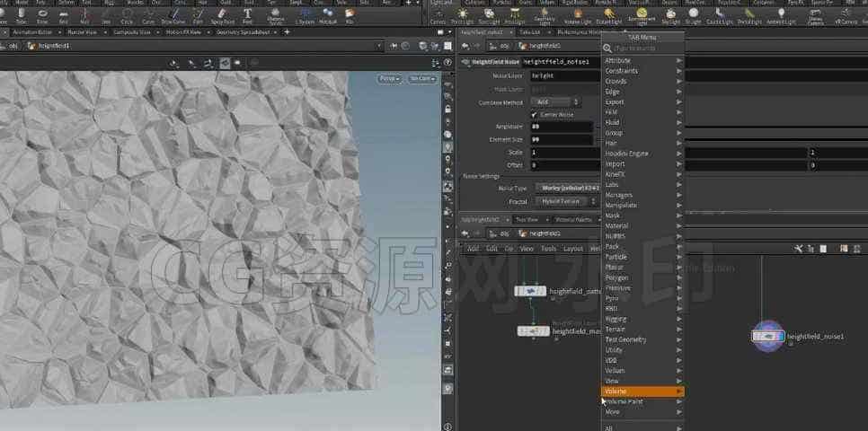Expand the Volume submenu in TAB Menu

[x=642, y=391]
